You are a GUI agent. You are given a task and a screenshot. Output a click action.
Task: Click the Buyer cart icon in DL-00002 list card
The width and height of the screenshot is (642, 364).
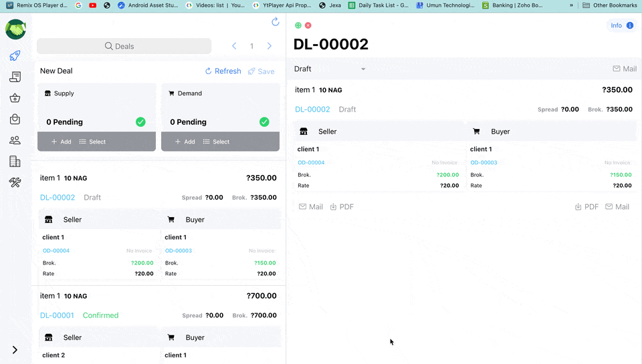pos(171,220)
